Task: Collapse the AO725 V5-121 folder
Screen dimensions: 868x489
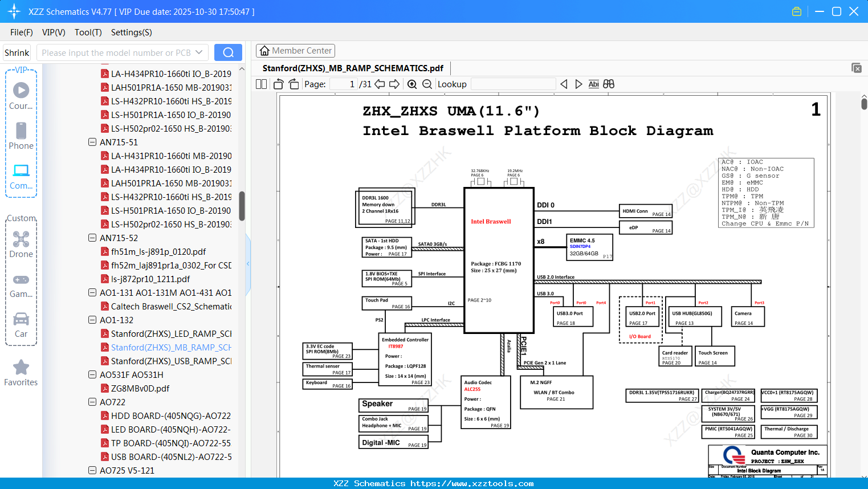Action: pos(92,470)
